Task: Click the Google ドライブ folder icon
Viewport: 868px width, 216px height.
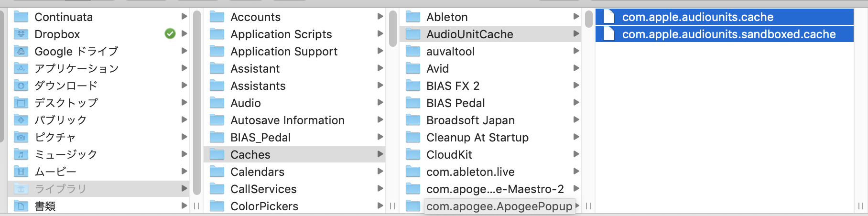Action: click(x=21, y=51)
